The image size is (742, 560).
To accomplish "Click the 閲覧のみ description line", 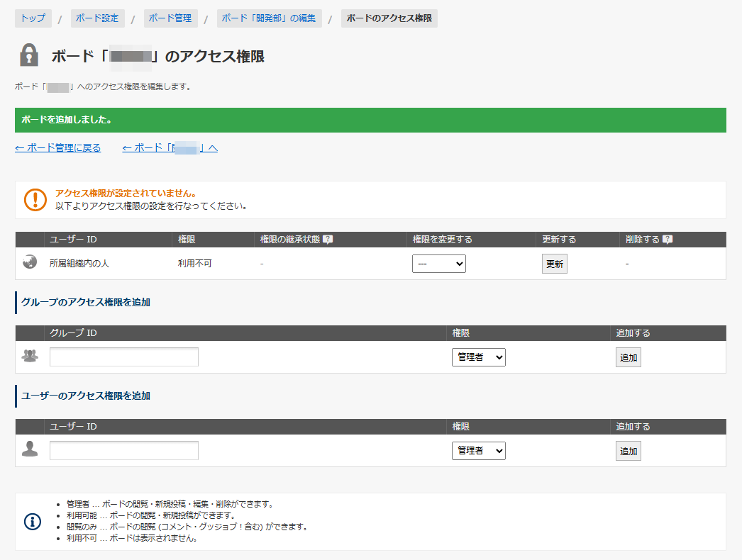I will tap(187, 527).
